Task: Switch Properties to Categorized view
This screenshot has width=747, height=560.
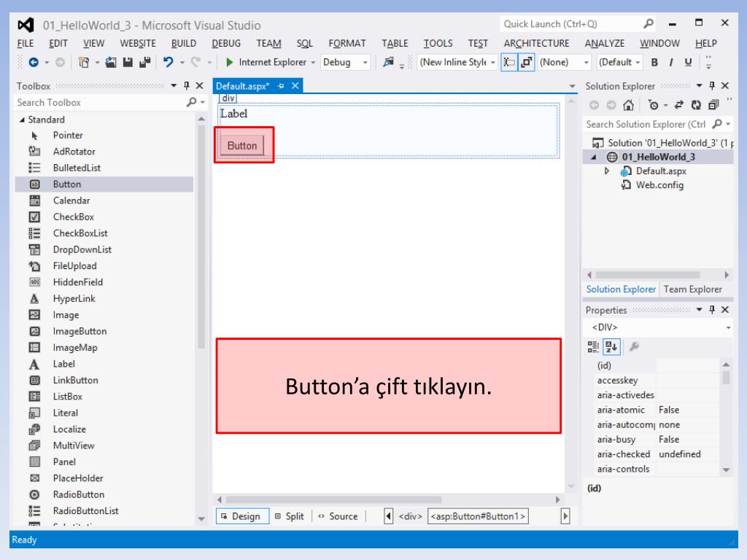Action: 593,346
